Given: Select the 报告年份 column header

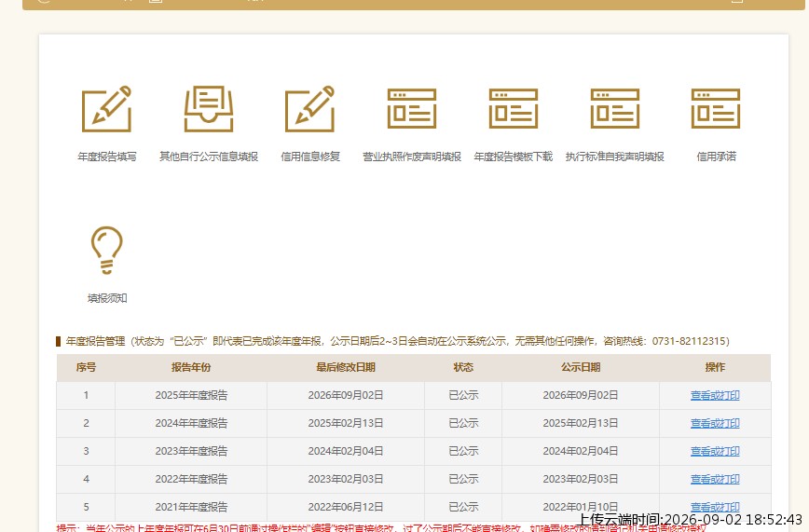Looking at the screenshot, I should click(191, 367).
